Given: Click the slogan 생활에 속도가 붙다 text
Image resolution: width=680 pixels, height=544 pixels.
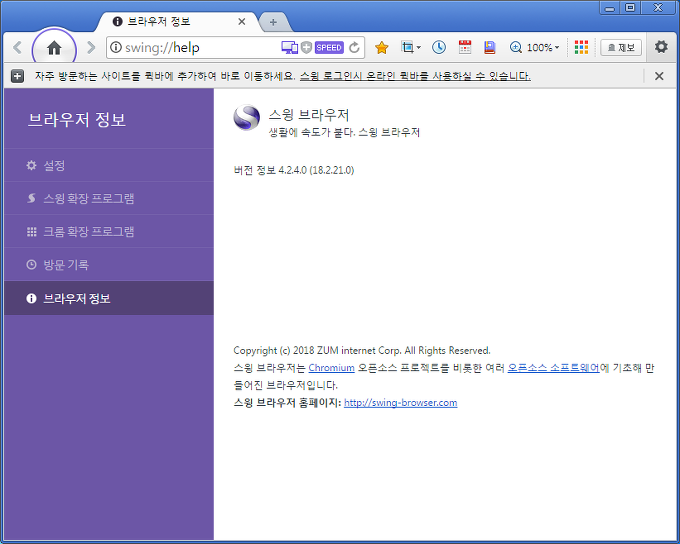Looking at the screenshot, I should click(344, 132).
